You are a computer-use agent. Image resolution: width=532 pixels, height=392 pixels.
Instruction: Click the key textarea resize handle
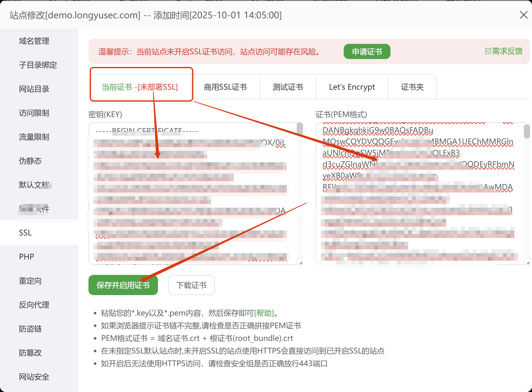coord(301,263)
